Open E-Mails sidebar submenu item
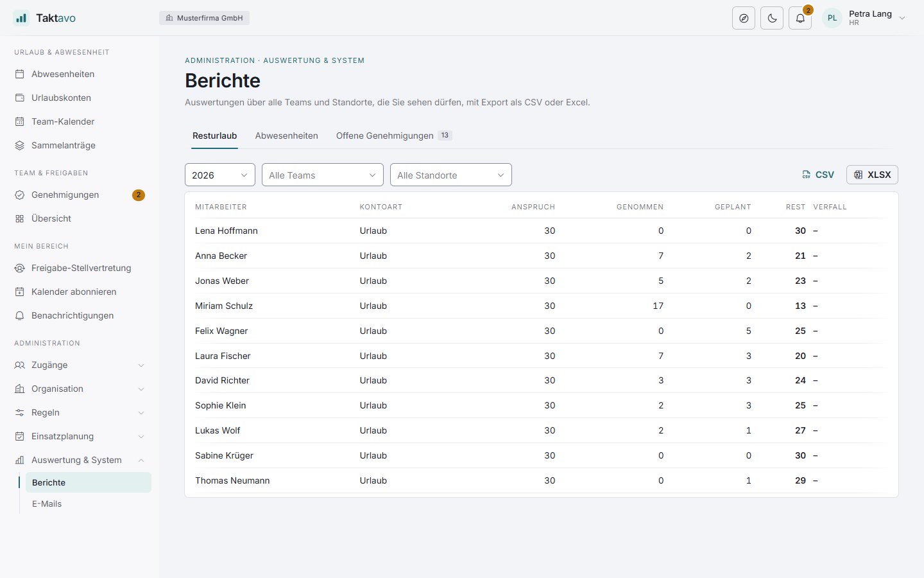This screenshot has height=578, width=924. click(x=89, y=504)
